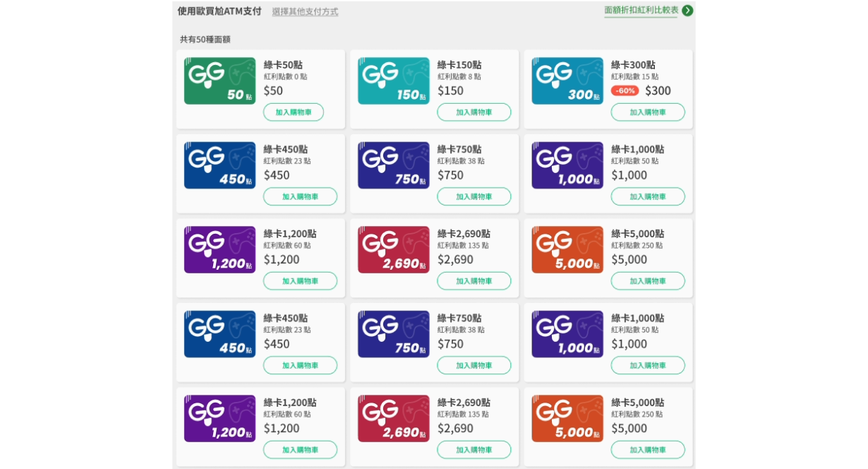This screenshot has height=469, width=868.
Task: Open the first red 2,690點 card image
Action: [393, 250]
